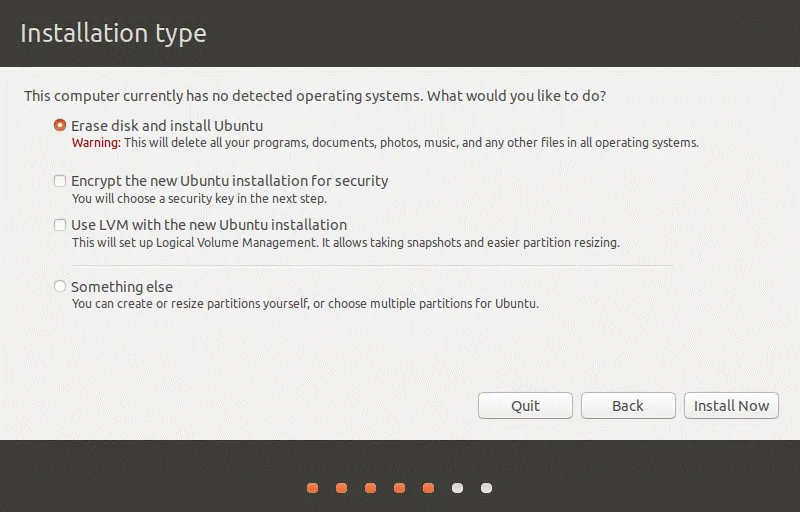800x512 pixels.
Task: Click the fourth orange progress dot
Action: (x=399, y=488)
